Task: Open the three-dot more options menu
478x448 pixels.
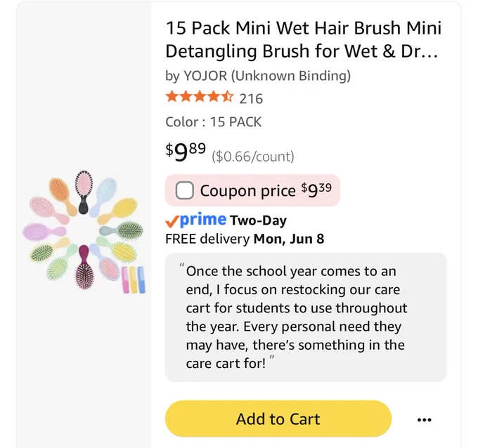Action: coord(424,420)
